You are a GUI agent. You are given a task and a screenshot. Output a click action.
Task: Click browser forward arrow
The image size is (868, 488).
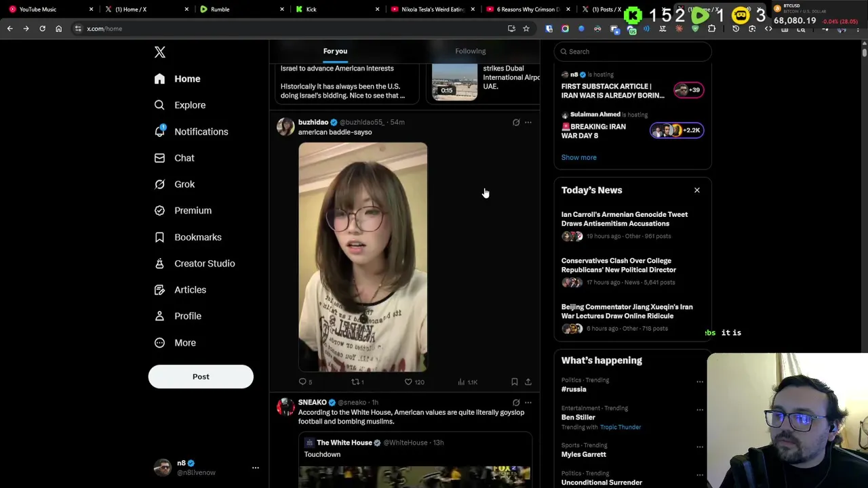click(26, 28)
